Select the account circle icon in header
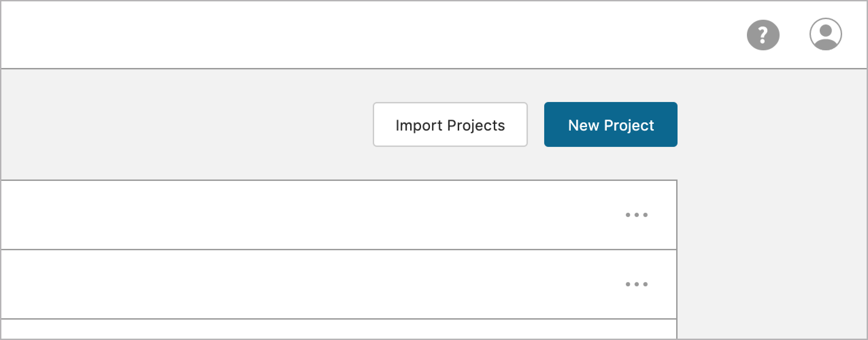The image size is (868, 340). coord(826,34)
